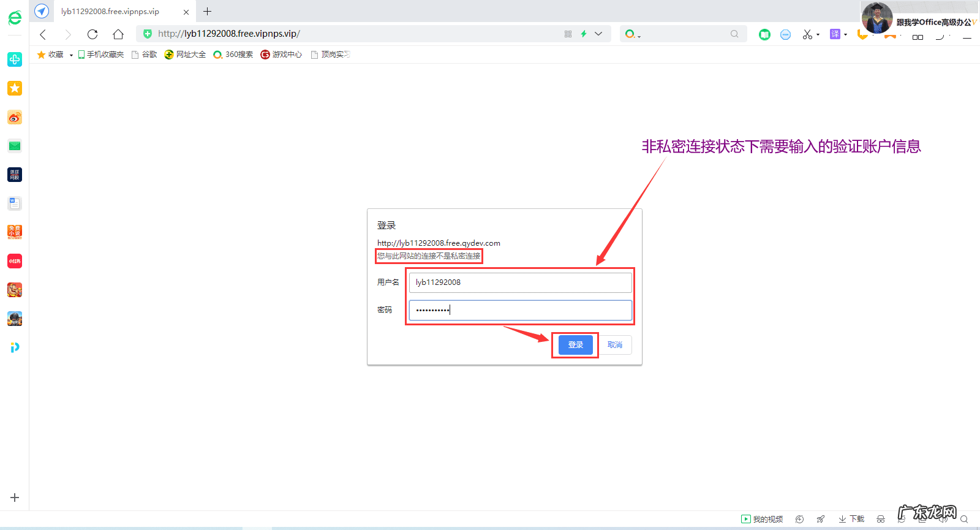Open the green mail sidebar icon

pos(15,146)
